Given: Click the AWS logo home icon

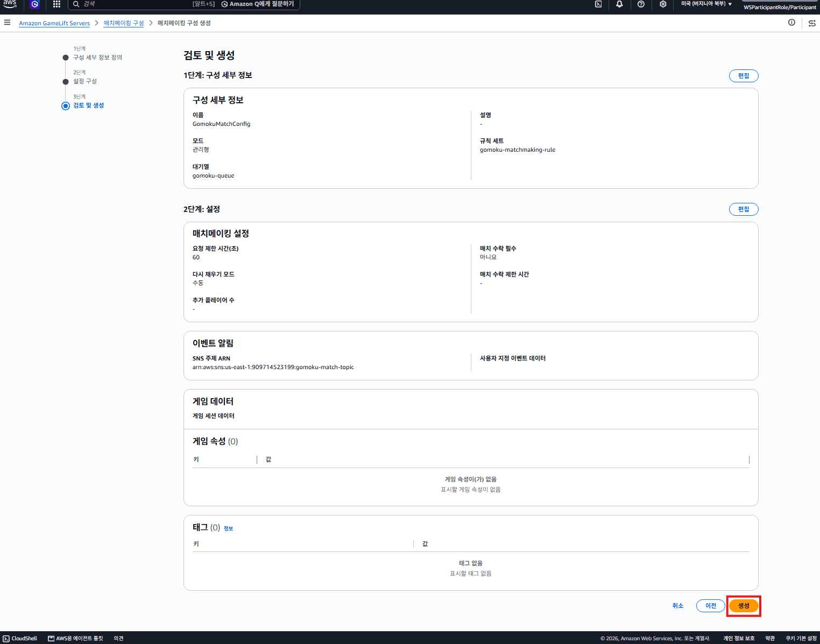Looking at the screenshot, I should (x=10, y=4).
